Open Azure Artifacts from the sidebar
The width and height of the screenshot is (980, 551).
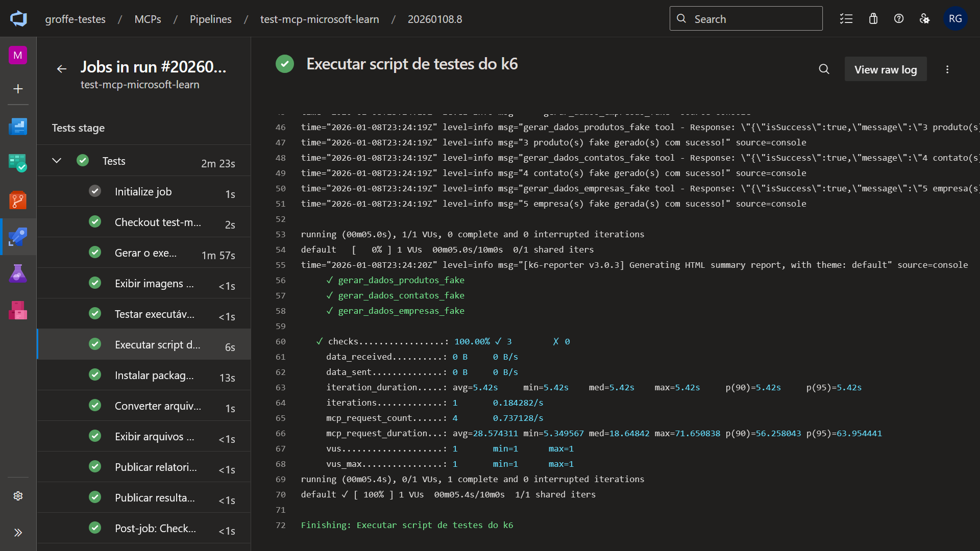pos(18,310)
